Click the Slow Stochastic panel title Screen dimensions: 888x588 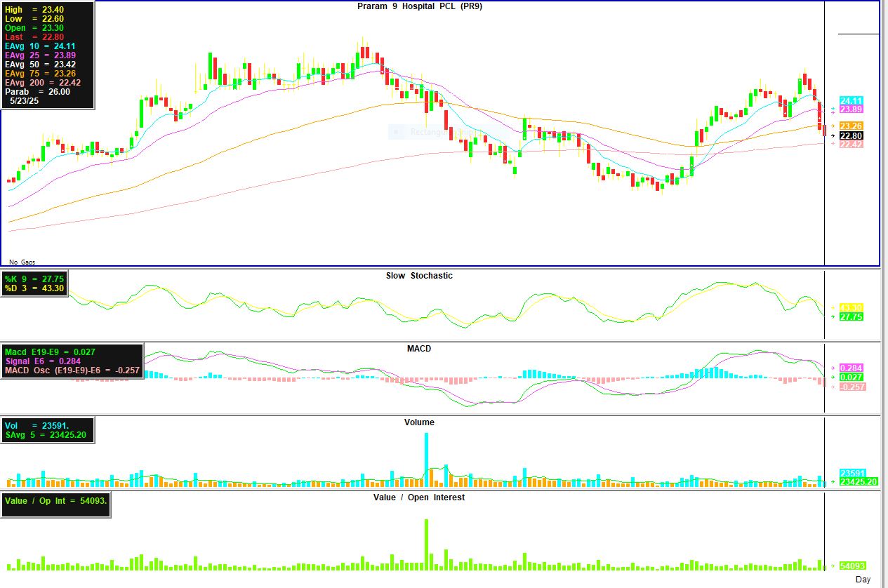click(419, 276)
